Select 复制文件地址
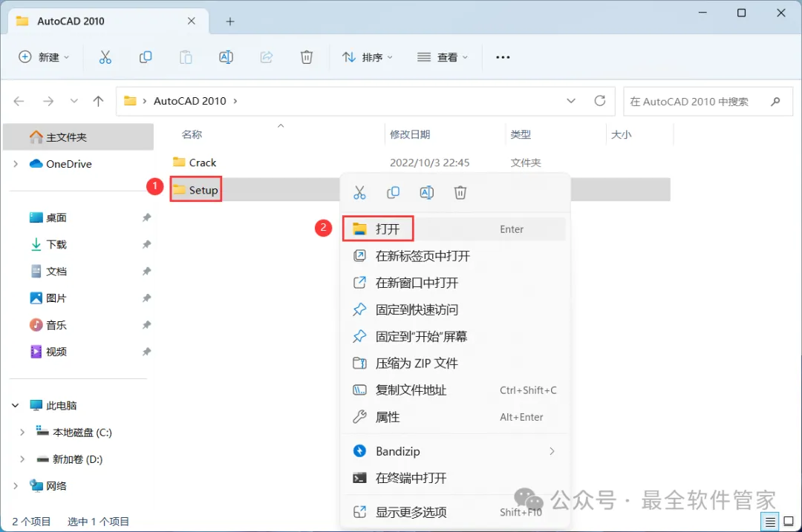The width and height of the screenshot is (802, 532). pyautogui.click(x=454, y=390)
